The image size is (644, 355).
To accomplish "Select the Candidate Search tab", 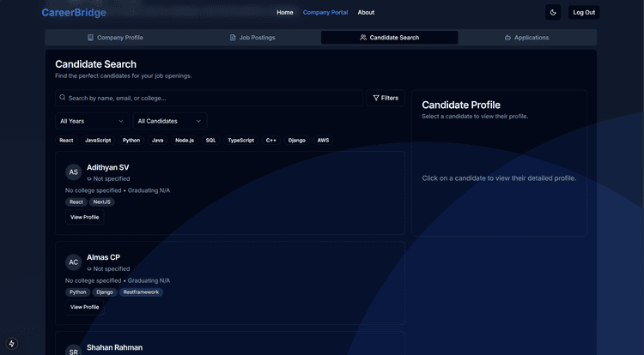I will click(389, 38).
